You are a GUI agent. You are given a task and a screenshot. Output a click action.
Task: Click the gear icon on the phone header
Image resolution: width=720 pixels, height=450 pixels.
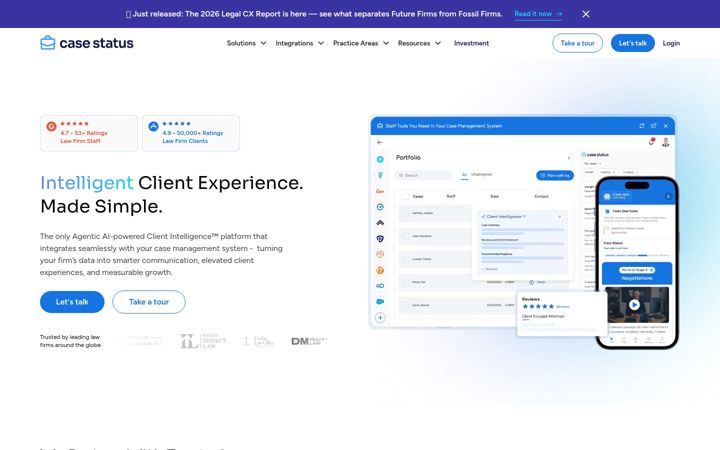point(668,196)
